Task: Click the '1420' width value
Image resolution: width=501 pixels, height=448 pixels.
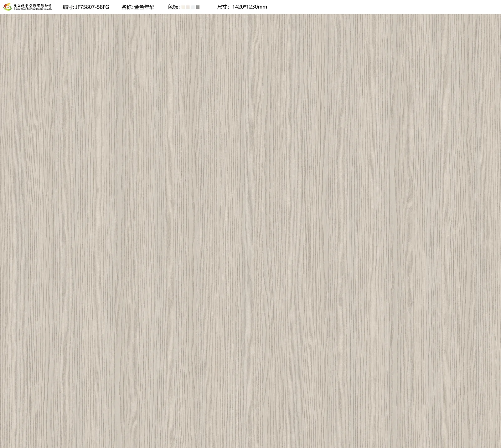Action: pyautogui.click(x=238, y=7)
